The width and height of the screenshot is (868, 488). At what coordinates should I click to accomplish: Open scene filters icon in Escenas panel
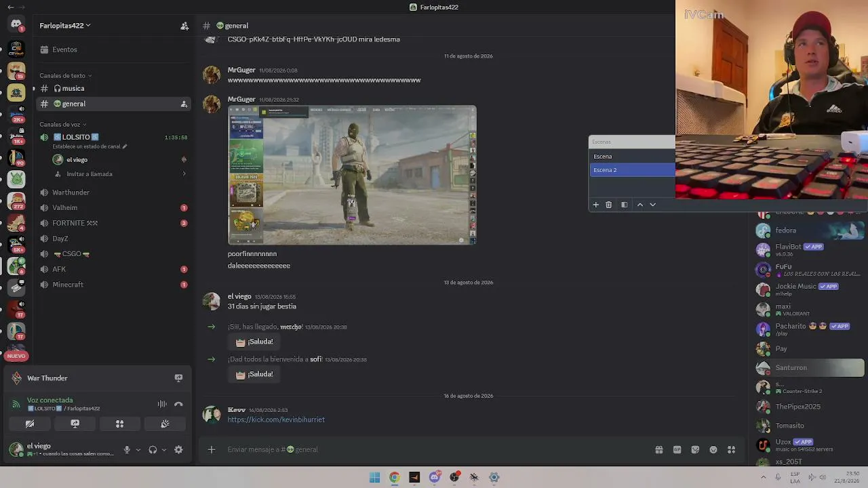pos(624,205)
